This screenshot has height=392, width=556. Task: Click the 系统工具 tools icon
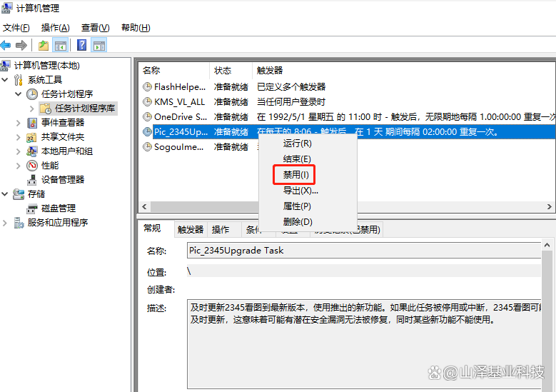click(x=19, y=80)
